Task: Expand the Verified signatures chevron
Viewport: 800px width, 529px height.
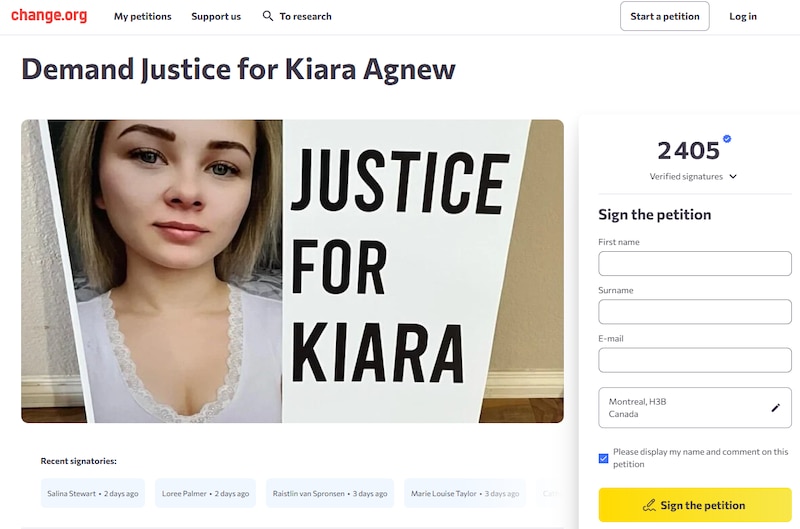Action: click(x=733, y=177)
